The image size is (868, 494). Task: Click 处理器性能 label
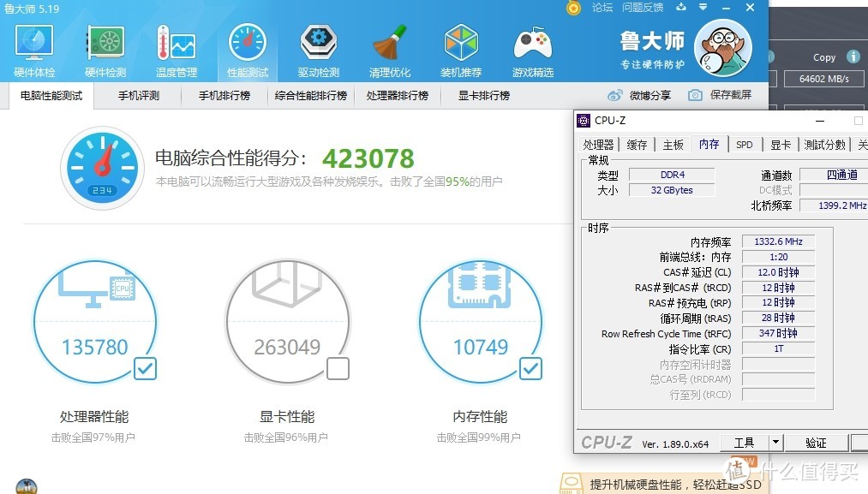point(94,417)
